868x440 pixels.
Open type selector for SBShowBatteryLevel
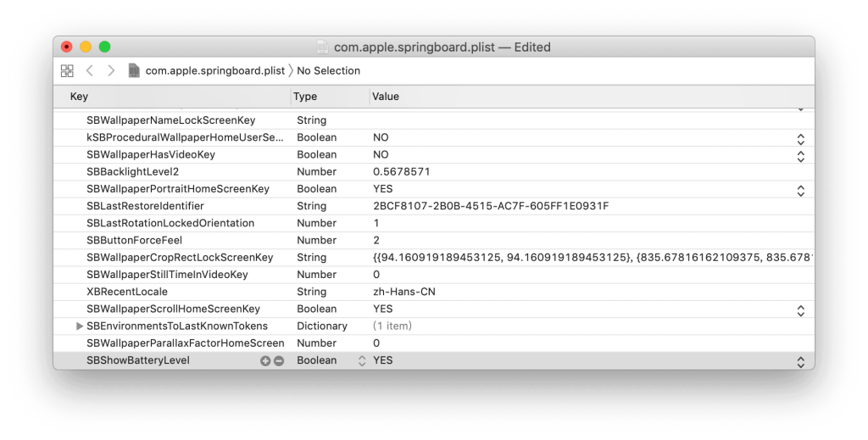(x=362, y=361)
